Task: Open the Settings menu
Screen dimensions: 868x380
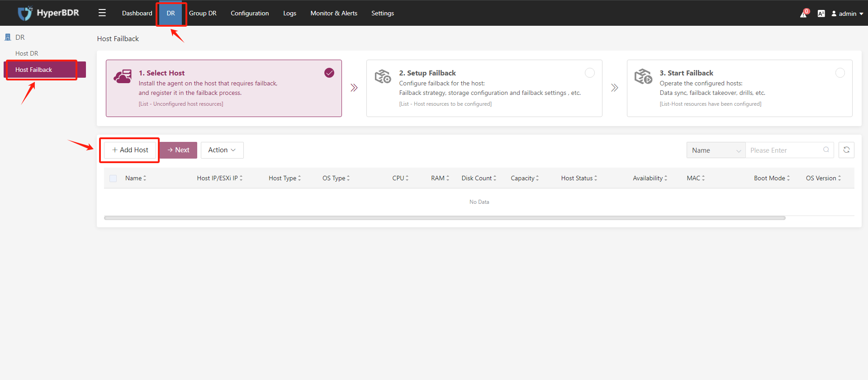Action: [x=383, y=13]
